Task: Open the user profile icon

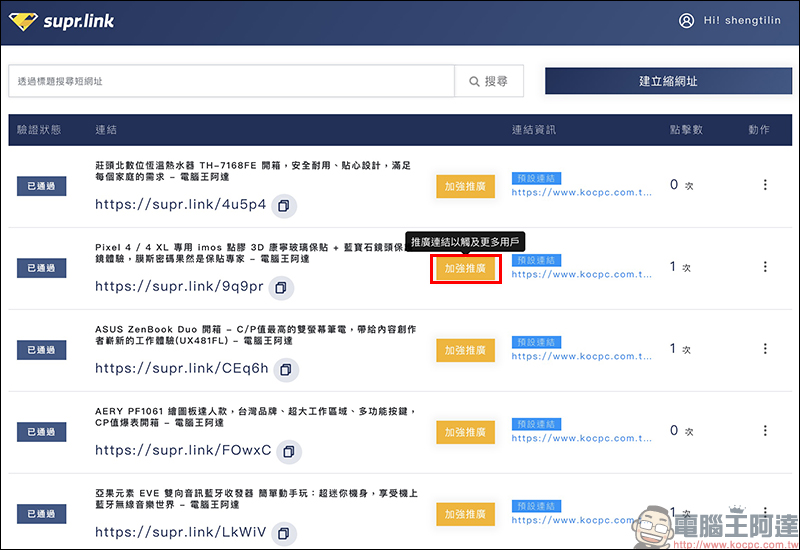Action: [x=686, y=20]
